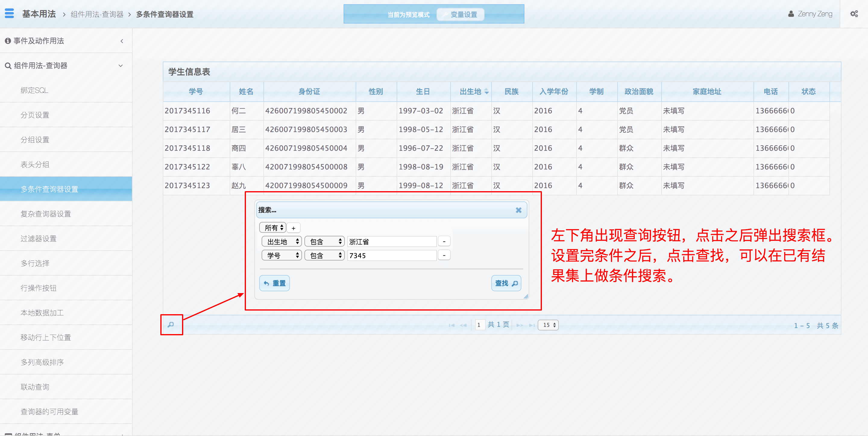Remove the 出生地 condition with minus
Image resolution: width=868 pixels, height=436 pixels.
[x=444, y=242]
